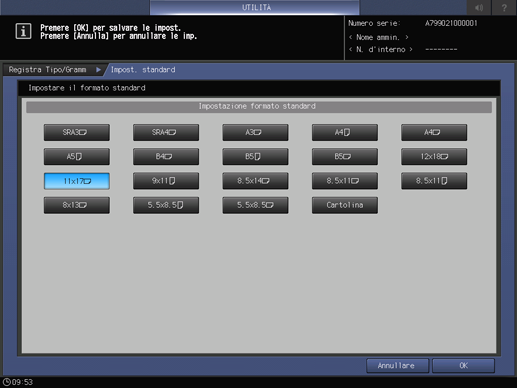Open help with the question mark icon

click(504, 7)
